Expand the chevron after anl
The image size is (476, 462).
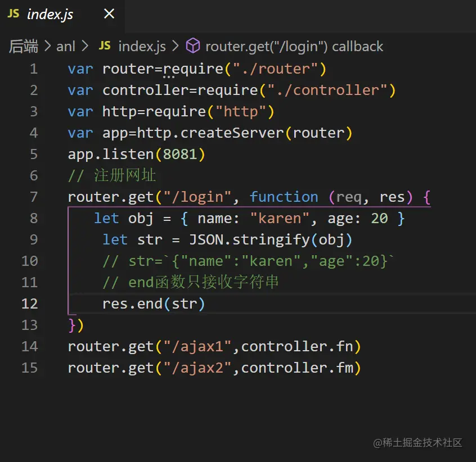[x=86, y=46]
